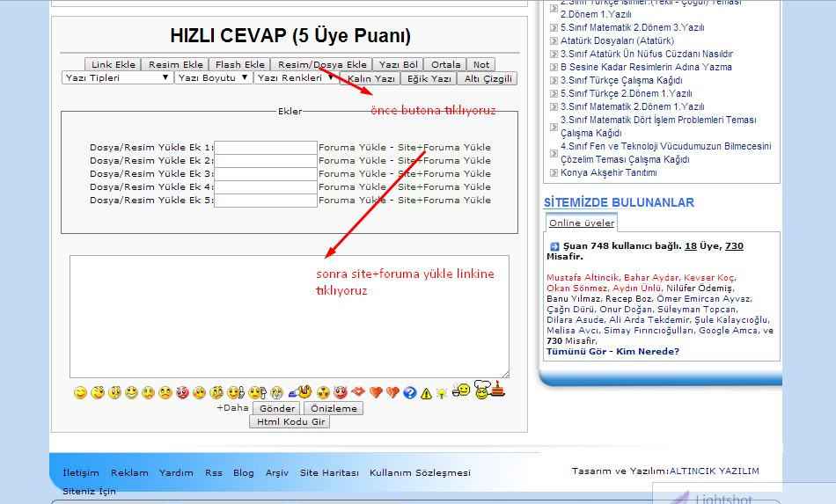This screenshot has height=504, width=836.
Task: Insert the light bulb emoticon
Action: [441, 392]
